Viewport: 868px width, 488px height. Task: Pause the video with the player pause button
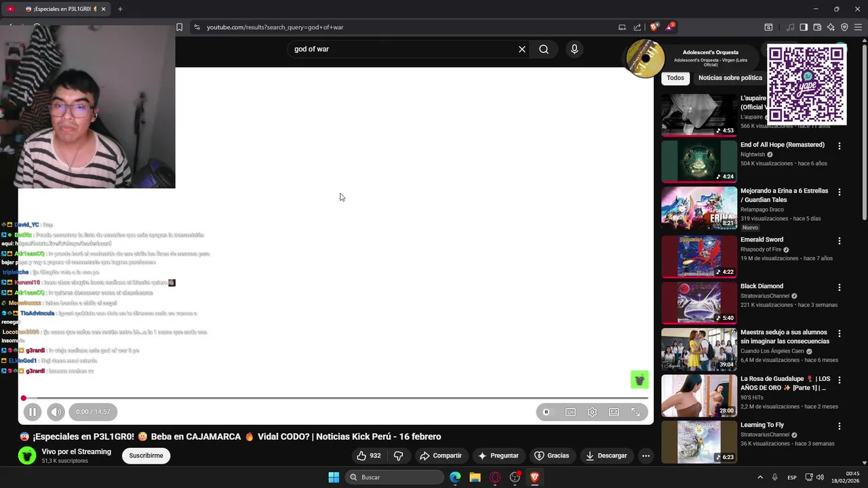(x=32, y=411)
